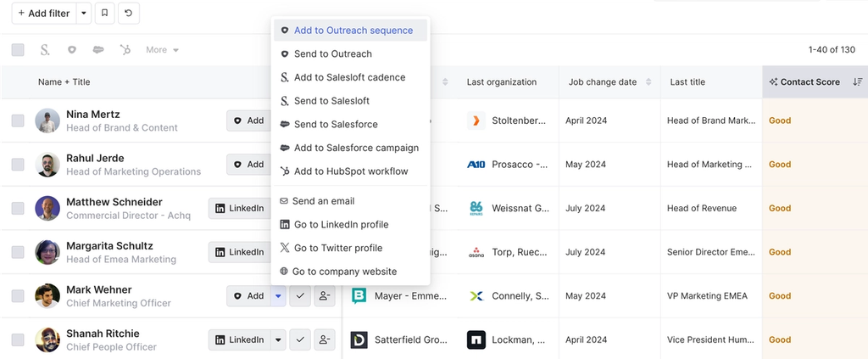
Task: Select Send an email option
Action: pyautogui.click(x=350, y=201)
